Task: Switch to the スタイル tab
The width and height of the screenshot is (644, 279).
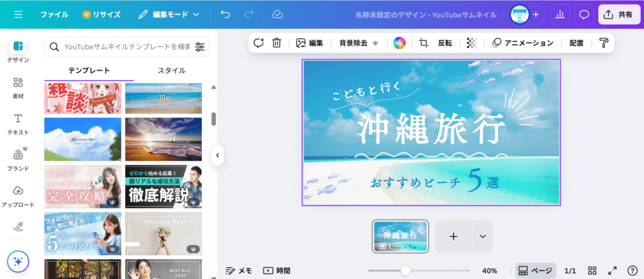Action: click(172, 70)
